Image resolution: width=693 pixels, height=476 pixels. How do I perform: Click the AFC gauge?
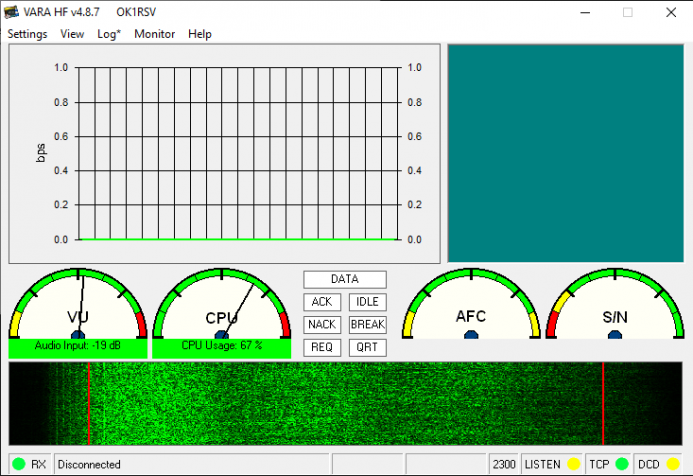pyautogui.click(x=471, y=303)
